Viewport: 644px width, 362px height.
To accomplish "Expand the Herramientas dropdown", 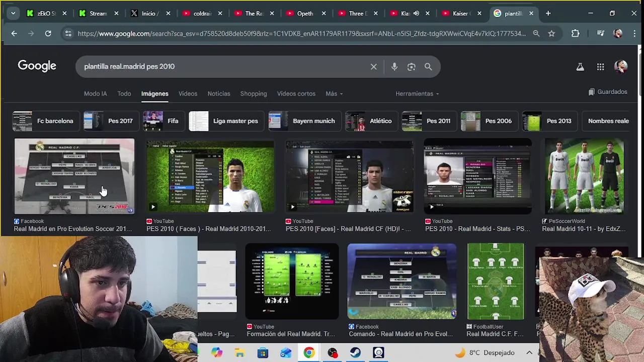I will 417,94.
